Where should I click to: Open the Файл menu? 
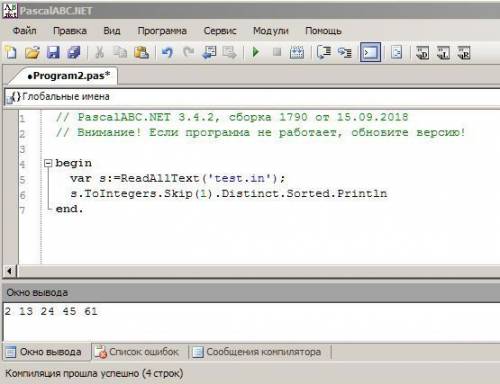pos(25,31)
